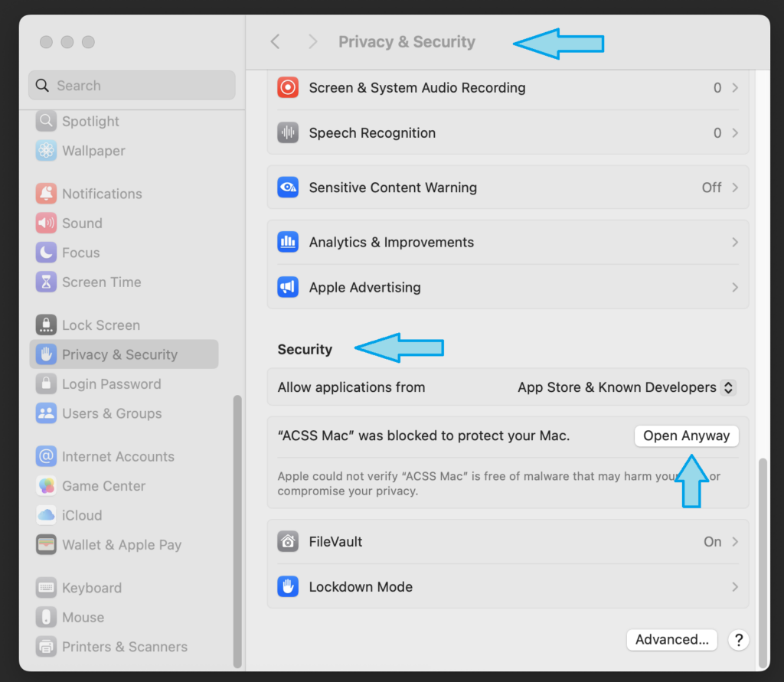Screen dimensions: 784x682
Task: Select Notifications in the sidebar
Action: coord(102,194)
